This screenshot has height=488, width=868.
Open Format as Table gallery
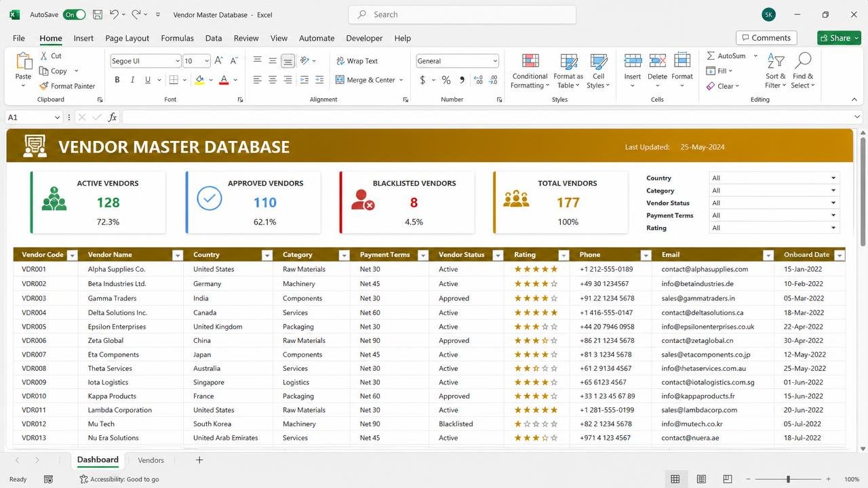(568, 70)
